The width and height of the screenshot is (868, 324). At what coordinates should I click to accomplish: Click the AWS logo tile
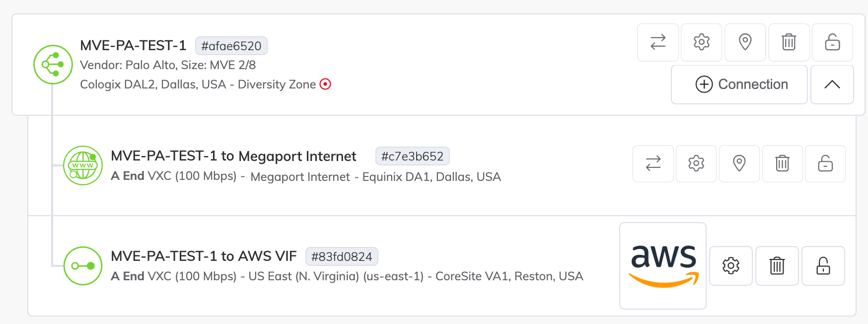tap(663, 266)
